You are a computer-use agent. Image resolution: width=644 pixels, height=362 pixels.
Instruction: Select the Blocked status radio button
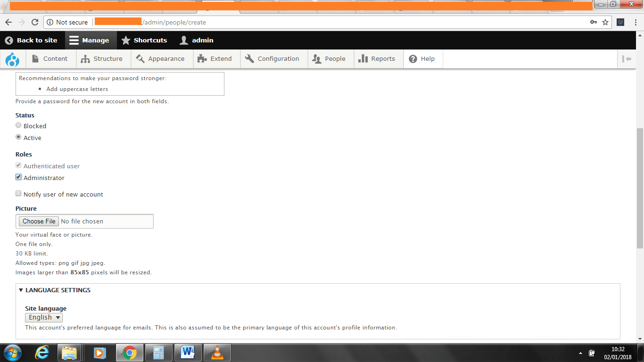click(x=18, y=125)
